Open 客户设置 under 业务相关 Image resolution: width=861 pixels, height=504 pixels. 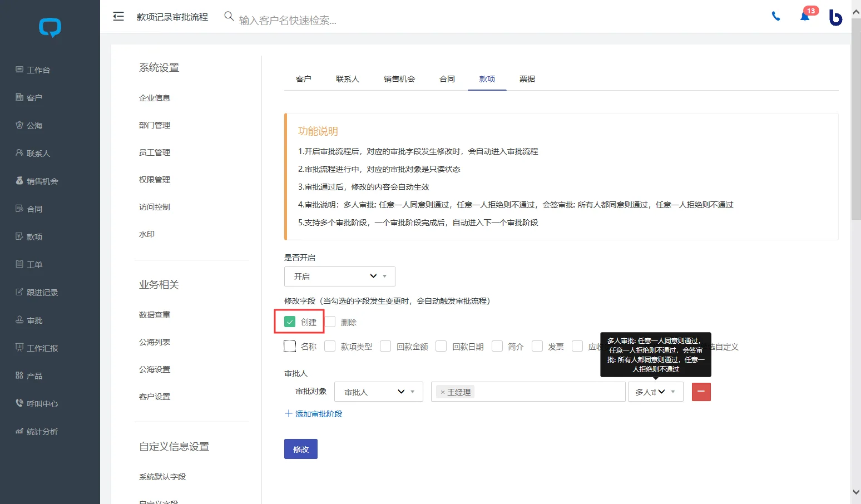coord(155,397)
